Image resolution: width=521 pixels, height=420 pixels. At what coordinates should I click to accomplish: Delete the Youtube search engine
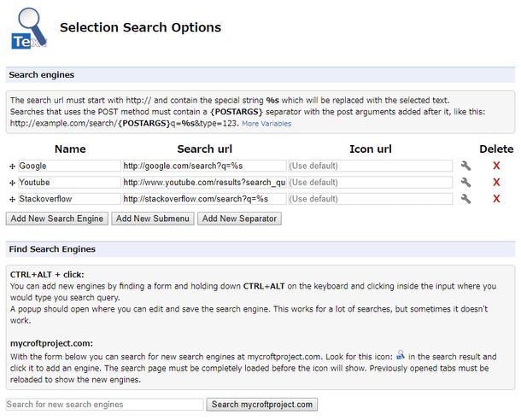point(496,183)
